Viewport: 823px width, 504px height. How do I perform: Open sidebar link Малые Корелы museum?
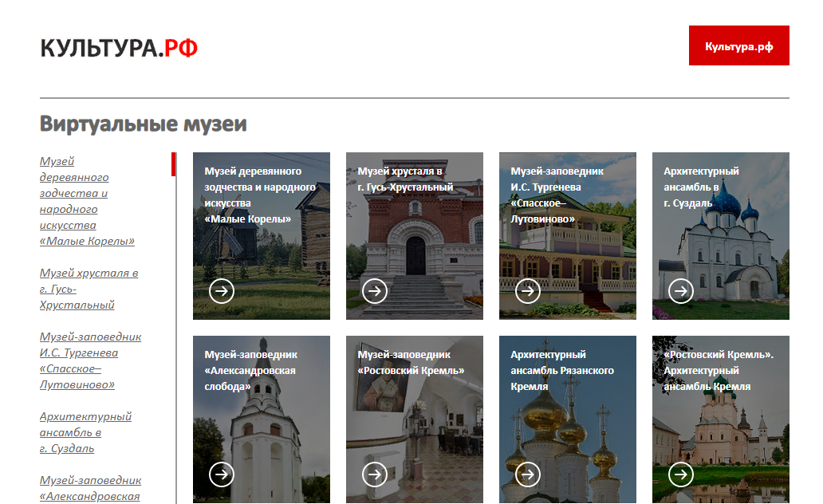(x=86, y=201)
